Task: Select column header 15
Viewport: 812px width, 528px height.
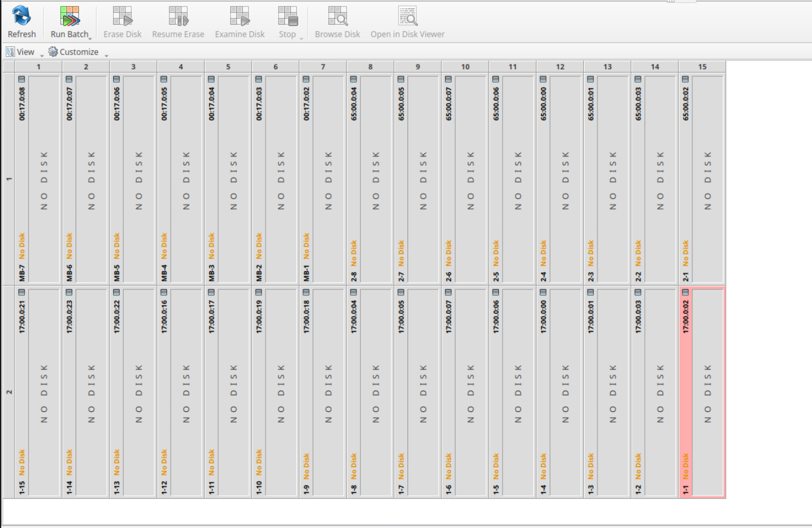Action: (702, 67)
